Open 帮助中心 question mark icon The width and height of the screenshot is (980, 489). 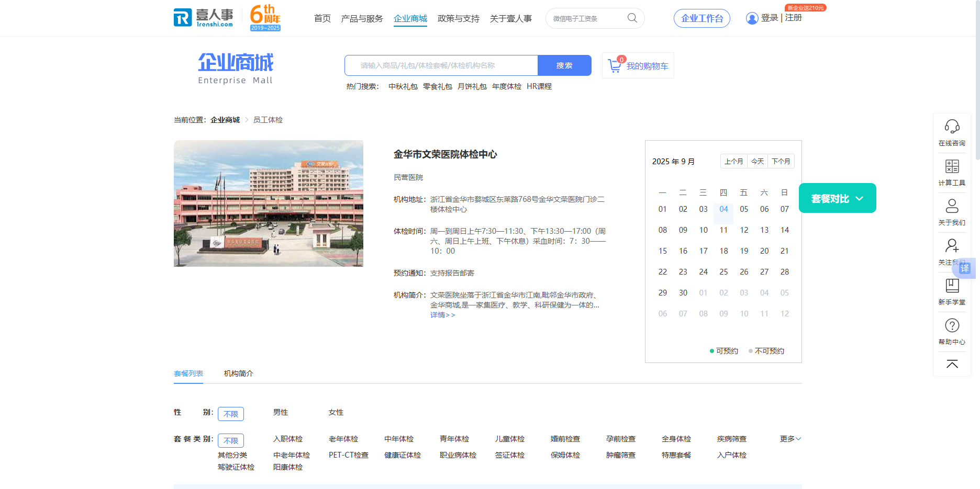coord(952,325)
